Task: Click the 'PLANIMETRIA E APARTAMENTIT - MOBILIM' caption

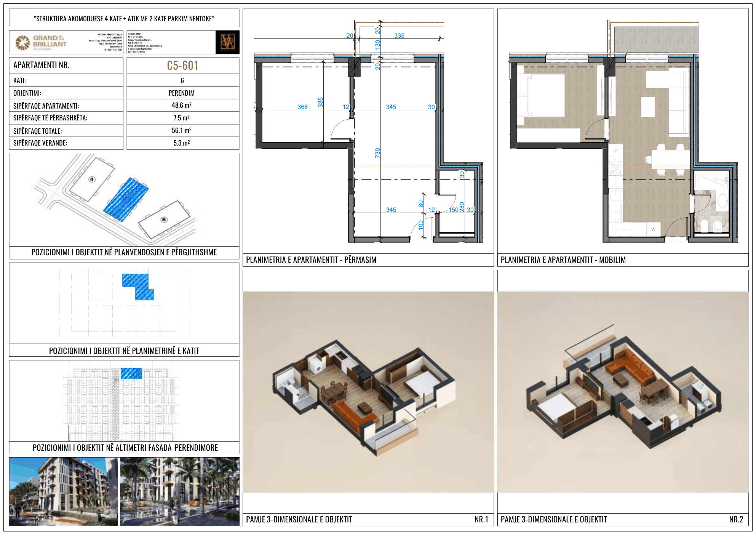Action: click(x=563, y=260)
